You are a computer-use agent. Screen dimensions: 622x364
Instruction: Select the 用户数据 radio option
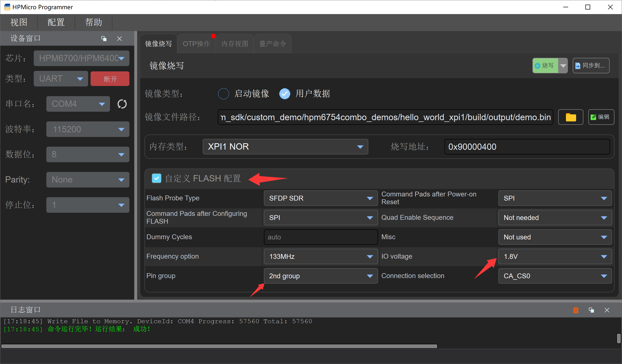point(285,93)
